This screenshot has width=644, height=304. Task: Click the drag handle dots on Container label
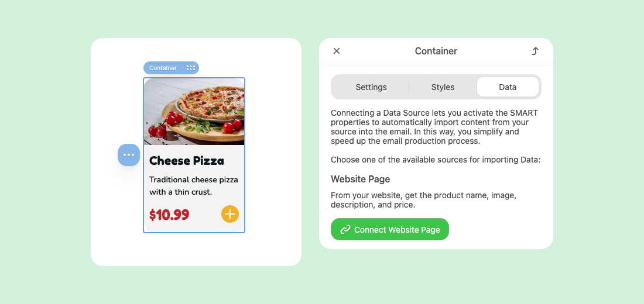click(191, 68)
